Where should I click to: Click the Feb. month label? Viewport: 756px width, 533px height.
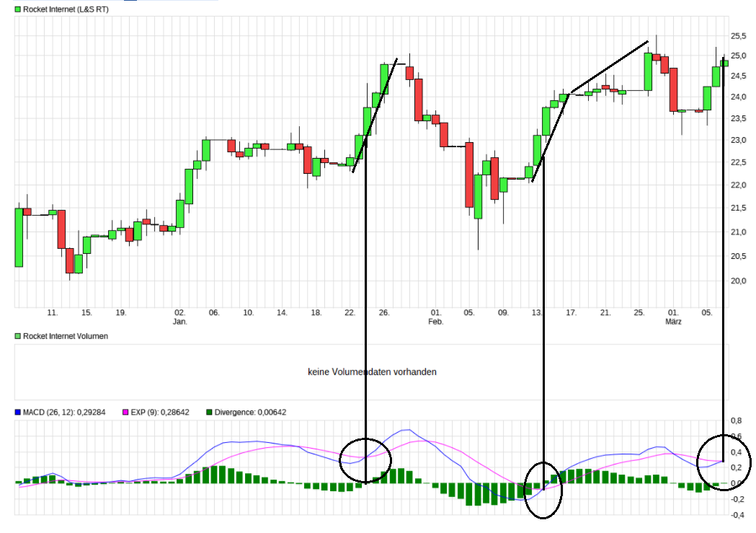pyautogui.click(x=435, y=322)
